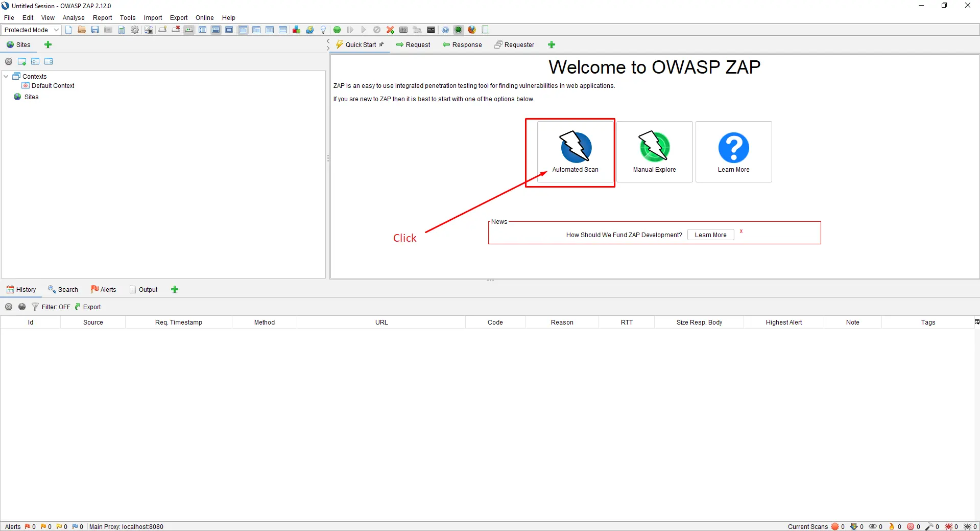Select the Default Context tree item
980x531 pixels.
point(53,85)
